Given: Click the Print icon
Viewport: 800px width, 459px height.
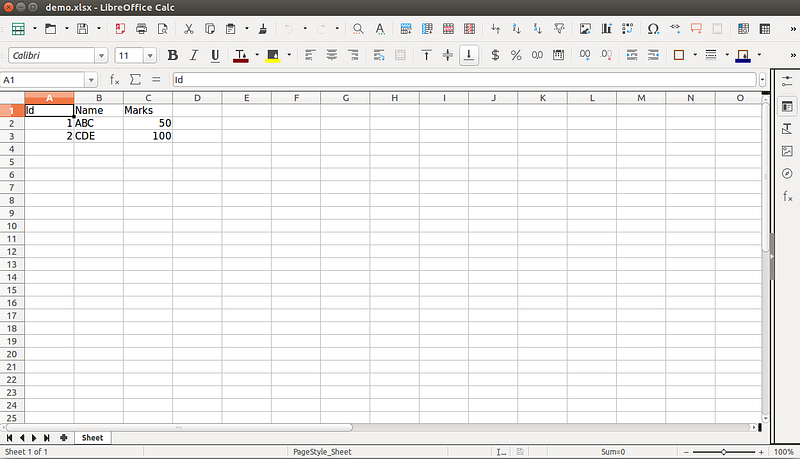Looking at the screenshot, I should [x=141, y=29].
